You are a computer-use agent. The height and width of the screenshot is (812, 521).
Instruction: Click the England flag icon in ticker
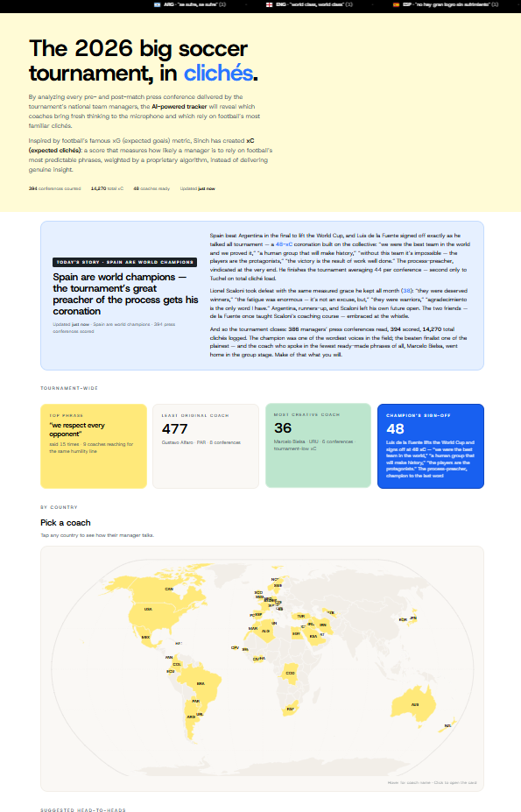coord(270,4)
